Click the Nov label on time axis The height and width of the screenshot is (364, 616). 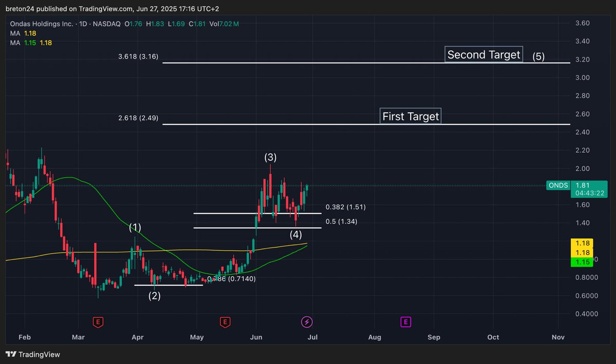click(x=558, y=337)
